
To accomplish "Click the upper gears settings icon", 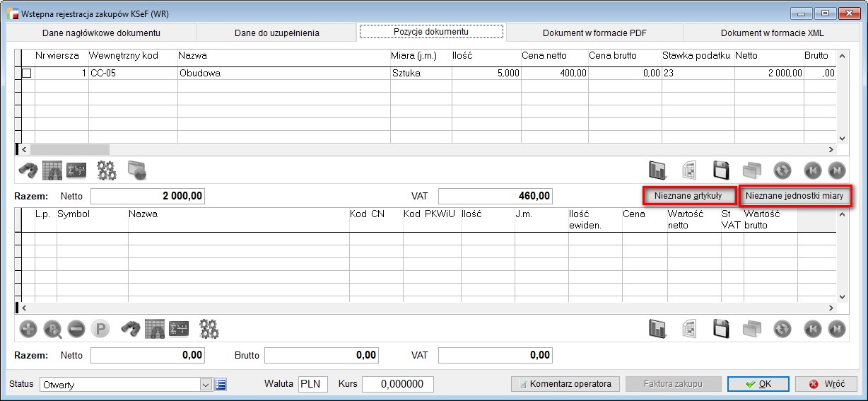I will (106, 170).
